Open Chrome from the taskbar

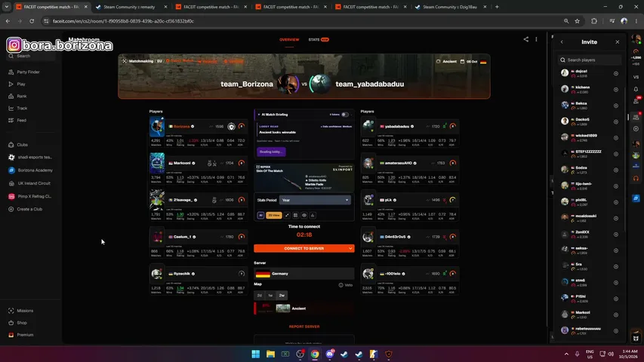tap(315, 354)
